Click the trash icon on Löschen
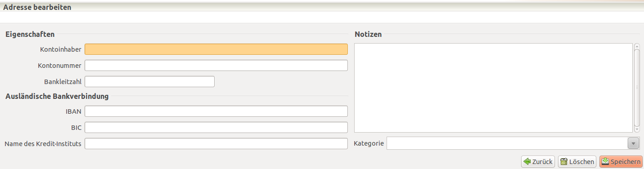Viewport: 644px width, 169px height. (563, 162)
